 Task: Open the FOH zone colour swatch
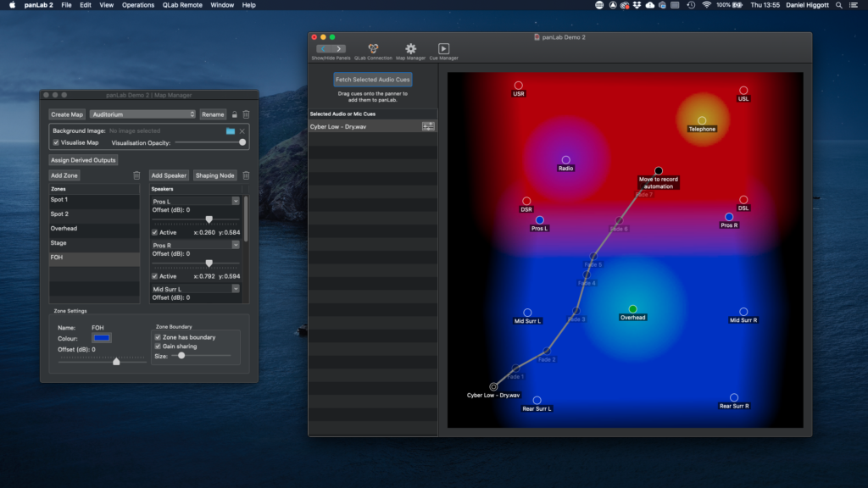(x=102, y=337)
